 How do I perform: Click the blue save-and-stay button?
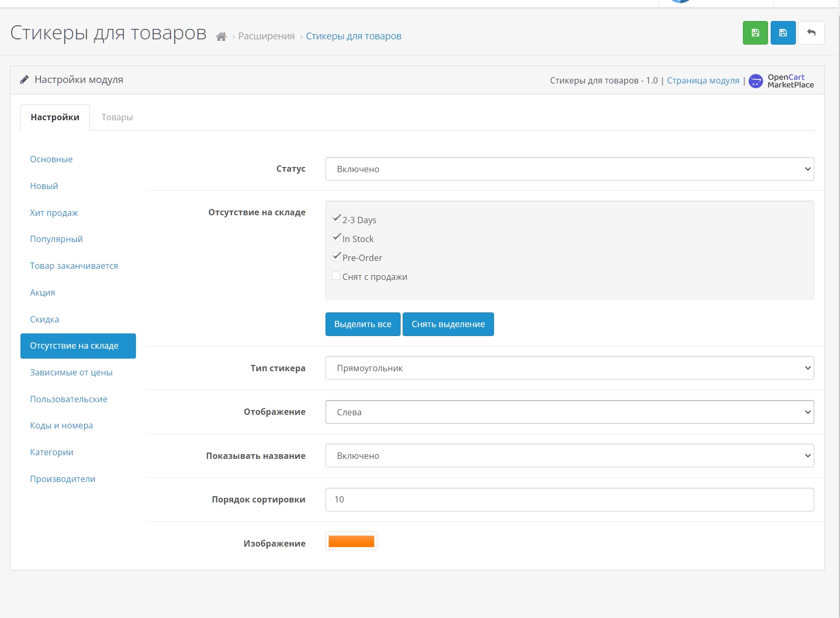783,33
